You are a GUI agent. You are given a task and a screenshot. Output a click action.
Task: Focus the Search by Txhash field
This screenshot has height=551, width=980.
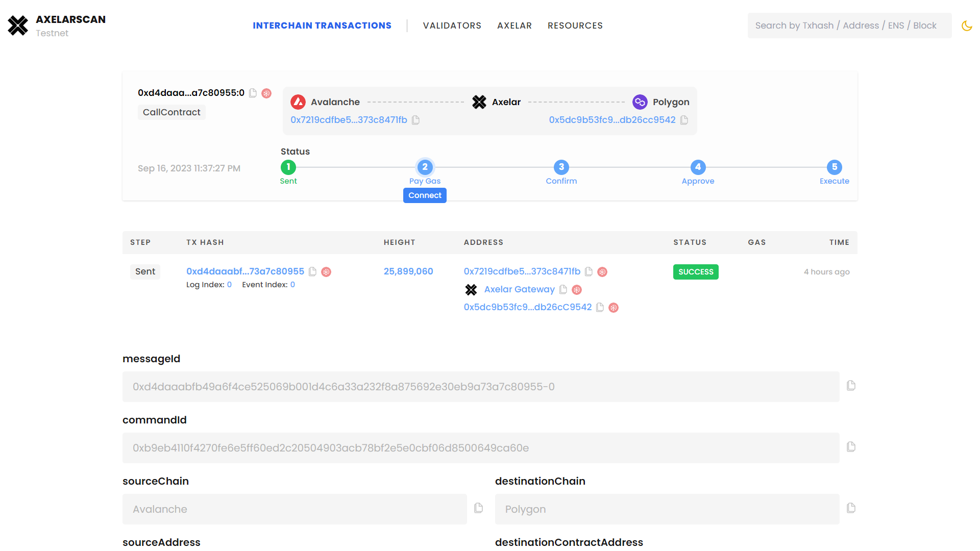coord(849,26)
